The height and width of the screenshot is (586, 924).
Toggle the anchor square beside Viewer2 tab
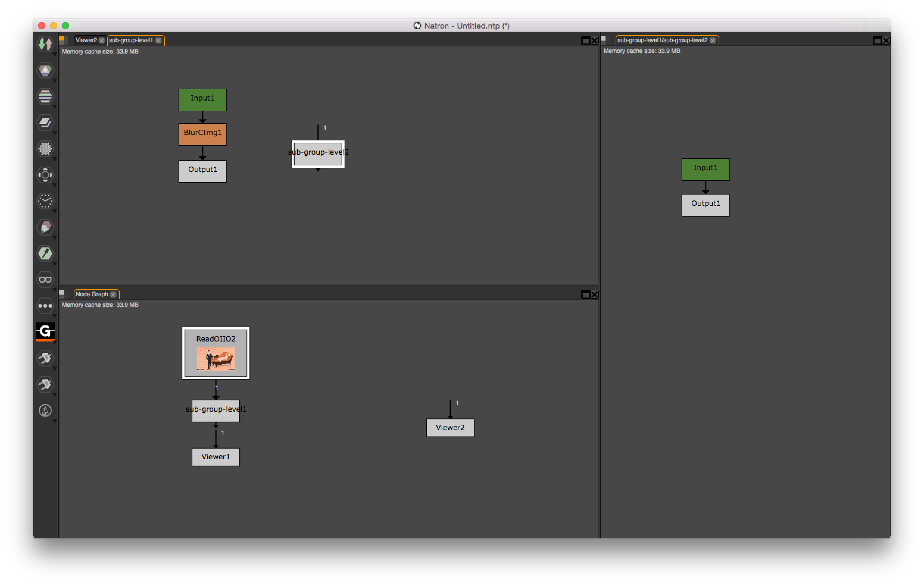pos(62,38)
